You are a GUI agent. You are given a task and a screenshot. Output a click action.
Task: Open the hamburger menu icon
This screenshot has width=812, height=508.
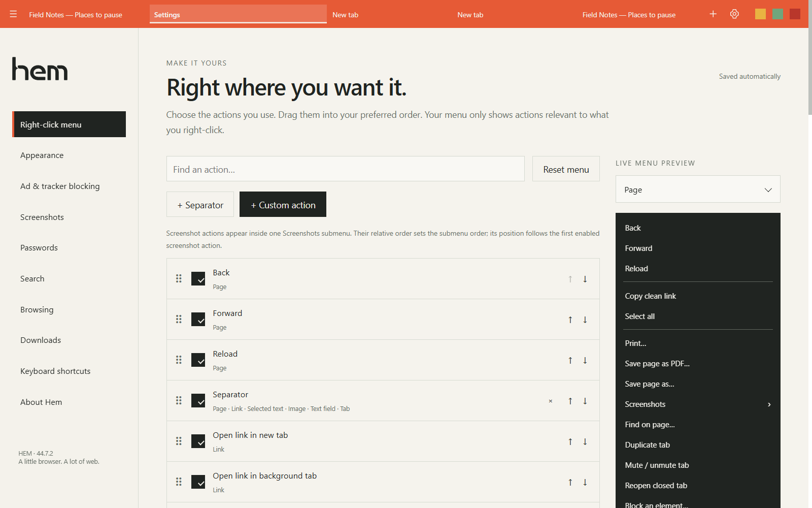point(13,14)
